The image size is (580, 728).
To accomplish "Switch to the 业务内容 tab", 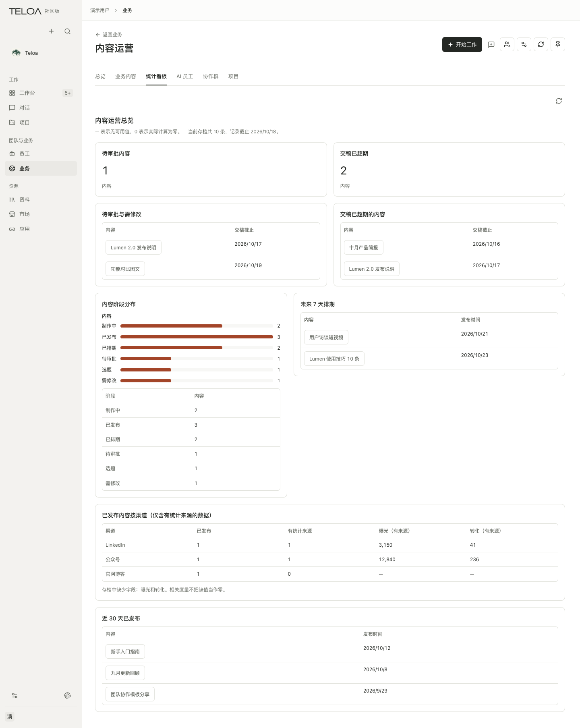I will 126,77.
